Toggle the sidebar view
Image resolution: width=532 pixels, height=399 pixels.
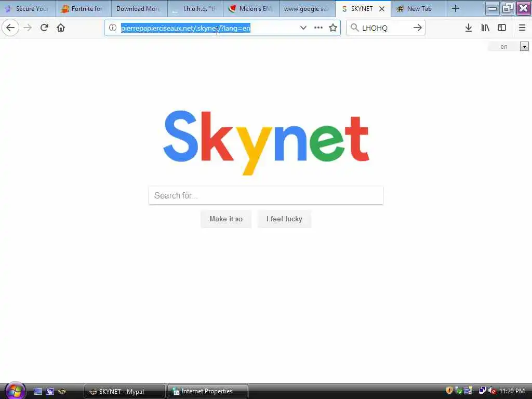[x=502, y=28]
